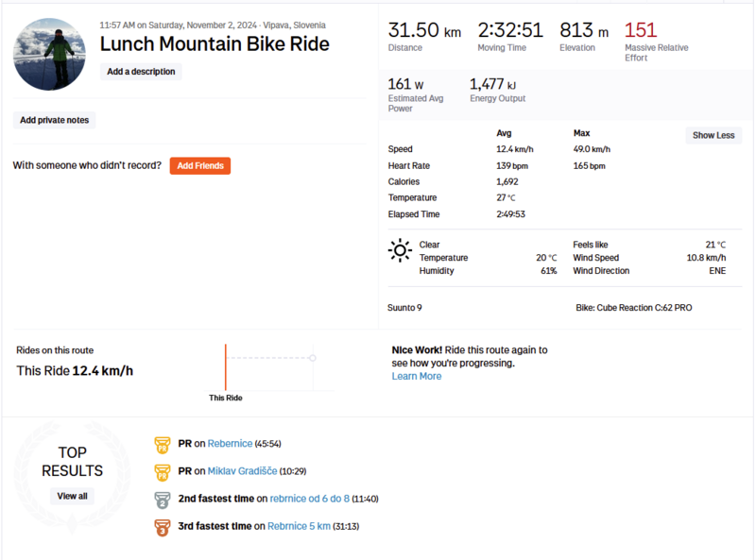This screenshot has height=560, width=756.
Task: Open the Learn More link
Action: 417,376
